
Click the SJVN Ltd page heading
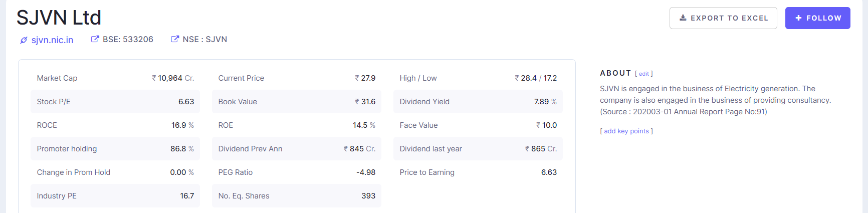pos(59,18)
